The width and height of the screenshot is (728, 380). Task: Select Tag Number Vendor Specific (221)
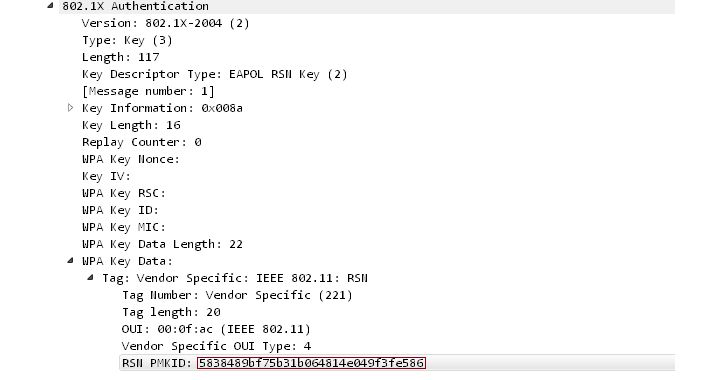(237, 295)
